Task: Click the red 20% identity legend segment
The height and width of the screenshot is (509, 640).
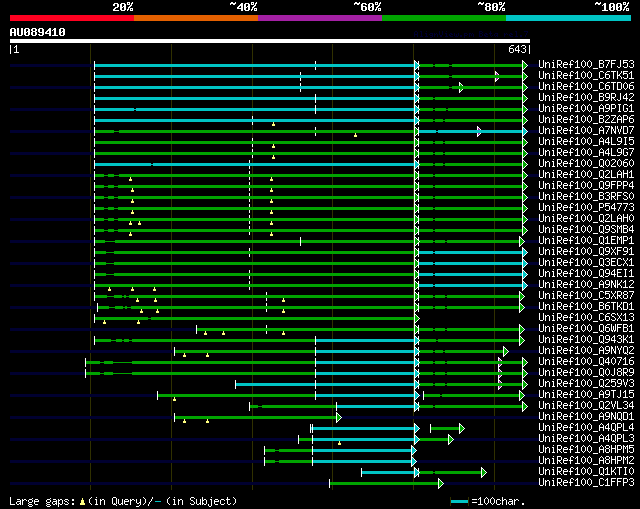Action: click(x=72, y=18)
